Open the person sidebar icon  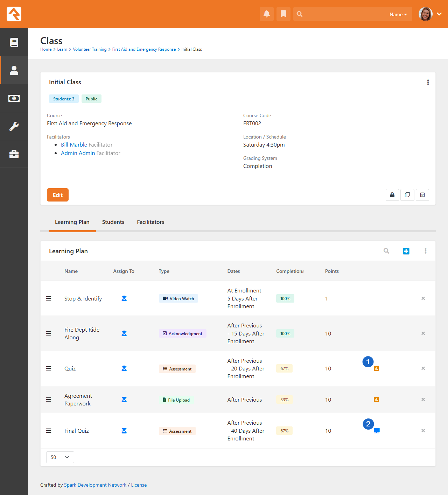[14, 70]
